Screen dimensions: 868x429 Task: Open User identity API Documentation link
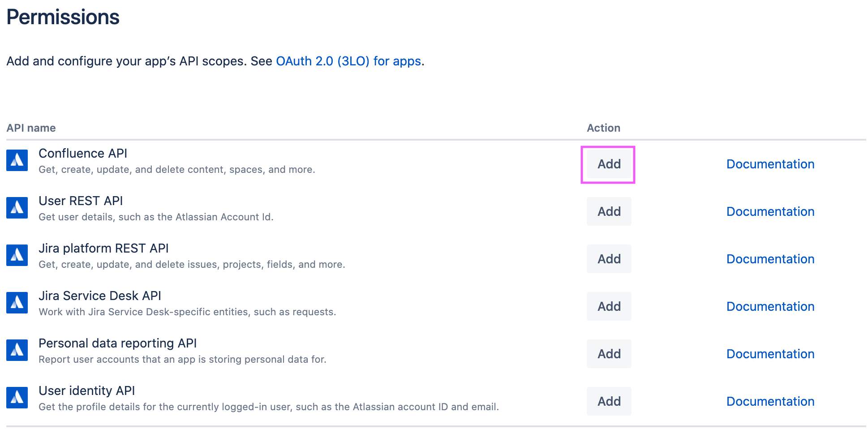click(770, 402)
